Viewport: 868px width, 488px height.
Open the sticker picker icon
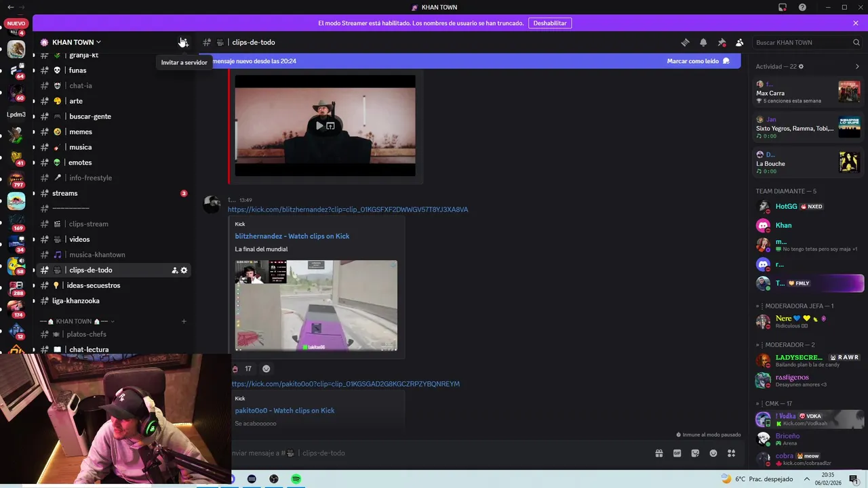695,453
